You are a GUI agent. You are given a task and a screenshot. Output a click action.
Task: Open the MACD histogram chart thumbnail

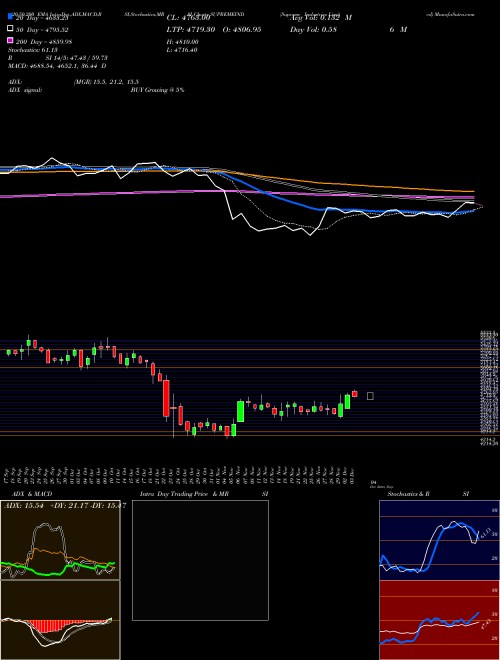pyautogui.click(x=60, y=620)
